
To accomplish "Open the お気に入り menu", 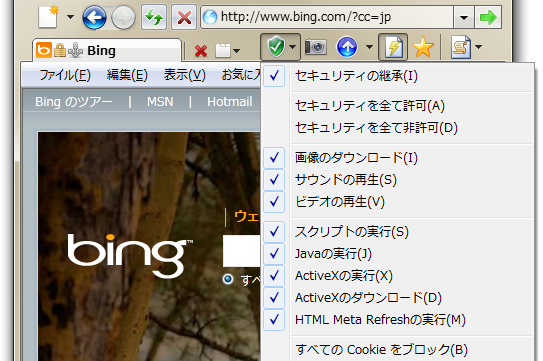I will (241, 74).
